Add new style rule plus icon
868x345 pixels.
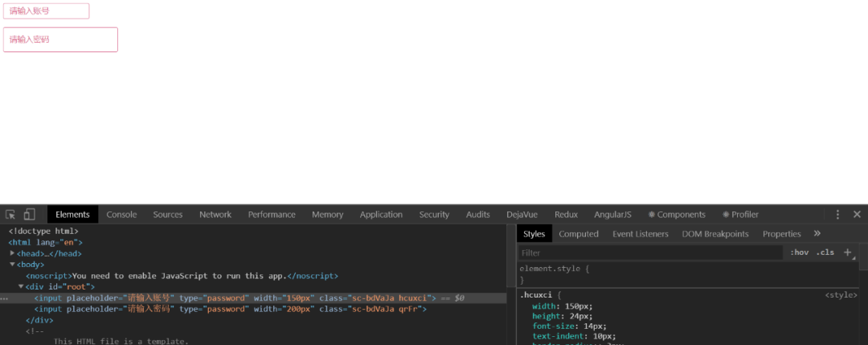coord(847,253)
